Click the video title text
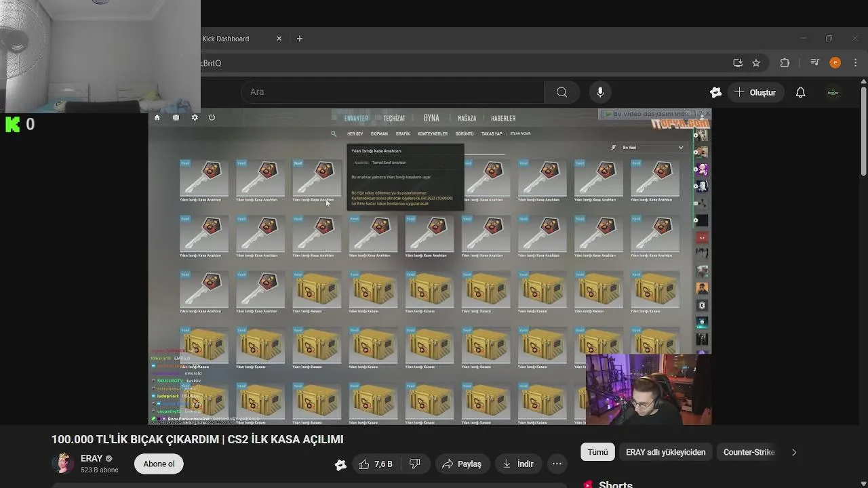 197,439
